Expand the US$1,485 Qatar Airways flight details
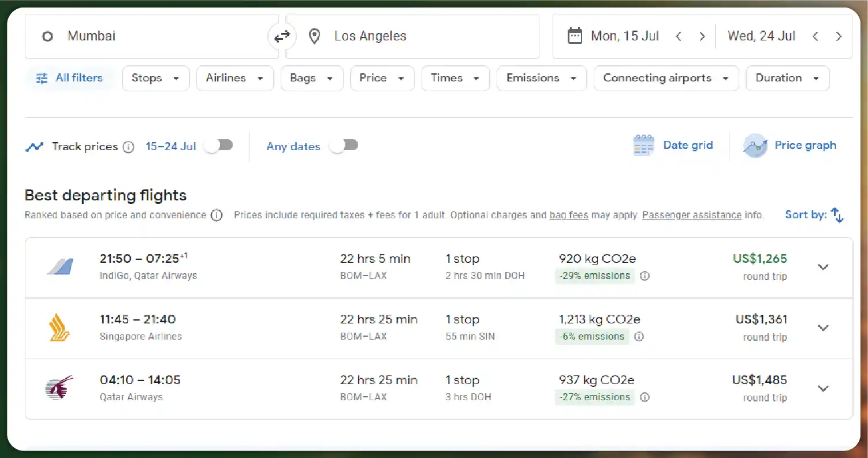The height and width of the screenshot is (458, 868). coord(824,389)
